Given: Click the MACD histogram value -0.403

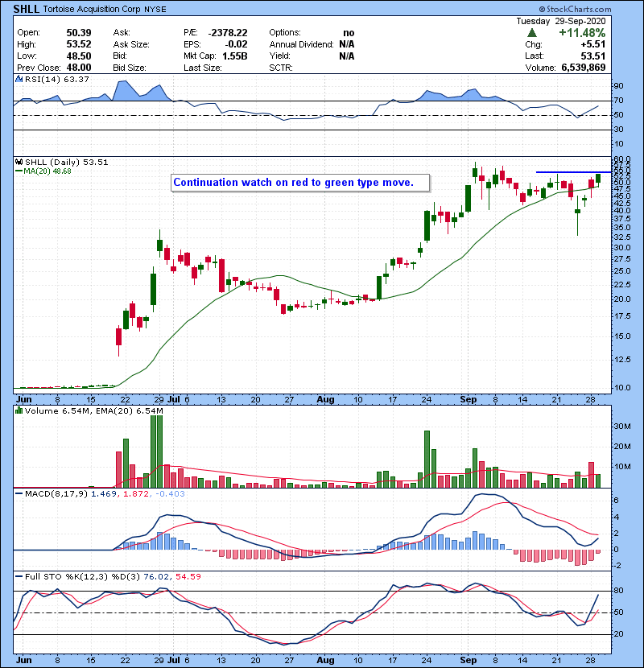Looking at the screenshot, I should coord(170,494).
